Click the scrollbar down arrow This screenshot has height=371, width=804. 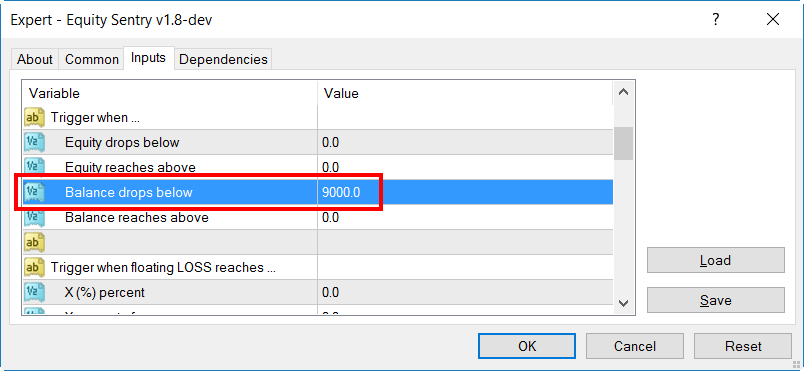click(x=624, y=303)
